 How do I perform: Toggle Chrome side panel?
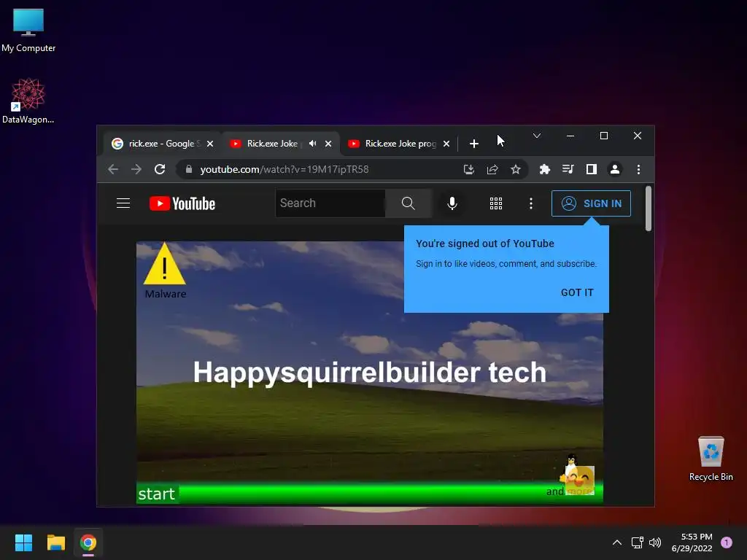point(591,169)
